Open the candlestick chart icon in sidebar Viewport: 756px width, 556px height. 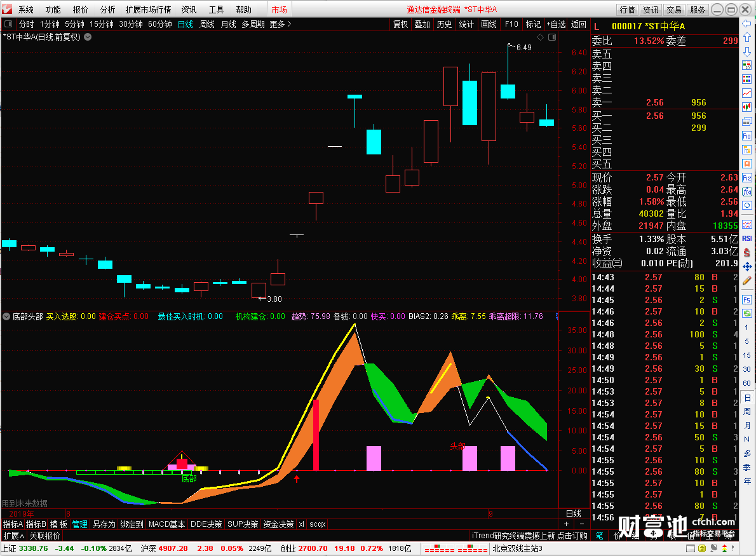tap(747, 107)
